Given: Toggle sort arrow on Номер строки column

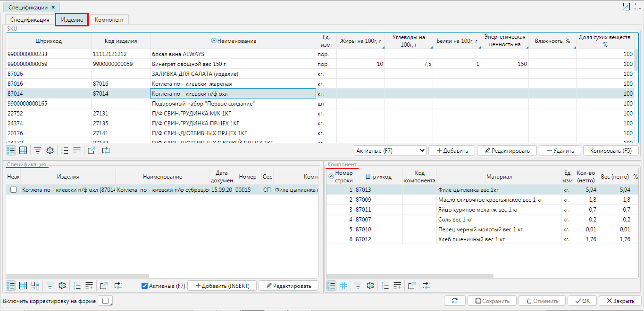Looking at the screenshot, I should click(x=330, y=176).
